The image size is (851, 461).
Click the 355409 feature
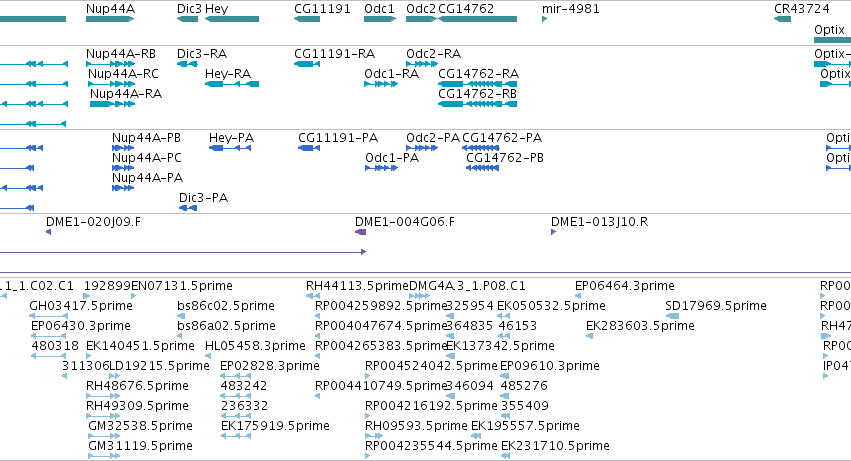[505, 416]
